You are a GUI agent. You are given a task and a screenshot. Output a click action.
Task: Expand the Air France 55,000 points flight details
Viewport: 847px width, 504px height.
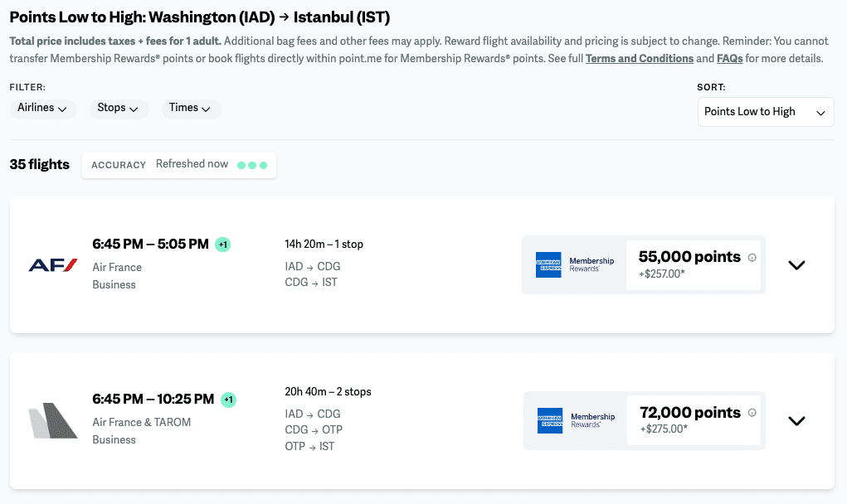click(796, 265)
